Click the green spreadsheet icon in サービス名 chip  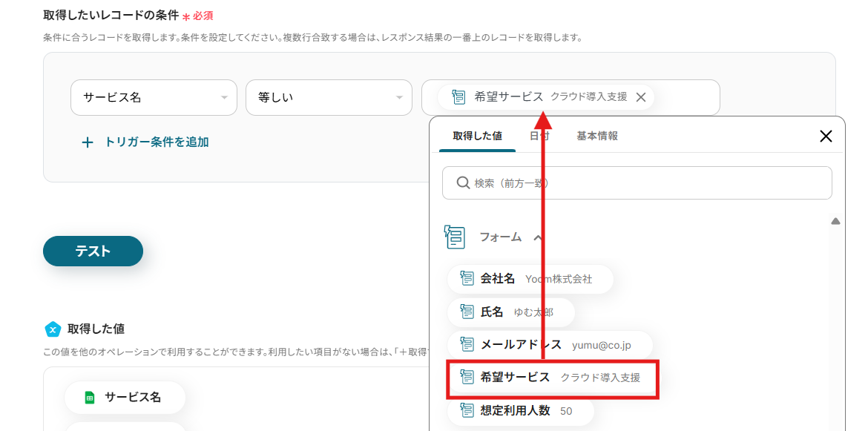(89, 398)
